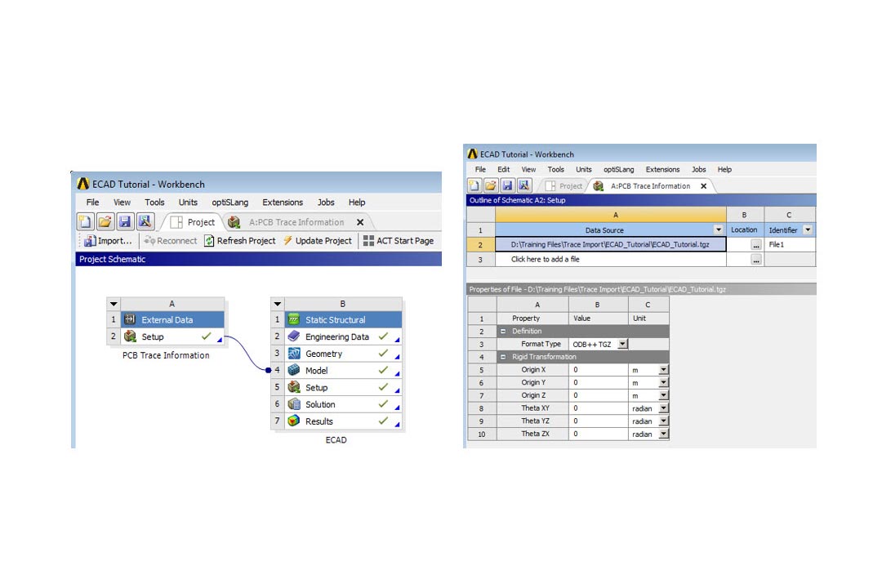
Task: Open the Format Type ODB++ TGZ dropdown
Action: [622, 344]
